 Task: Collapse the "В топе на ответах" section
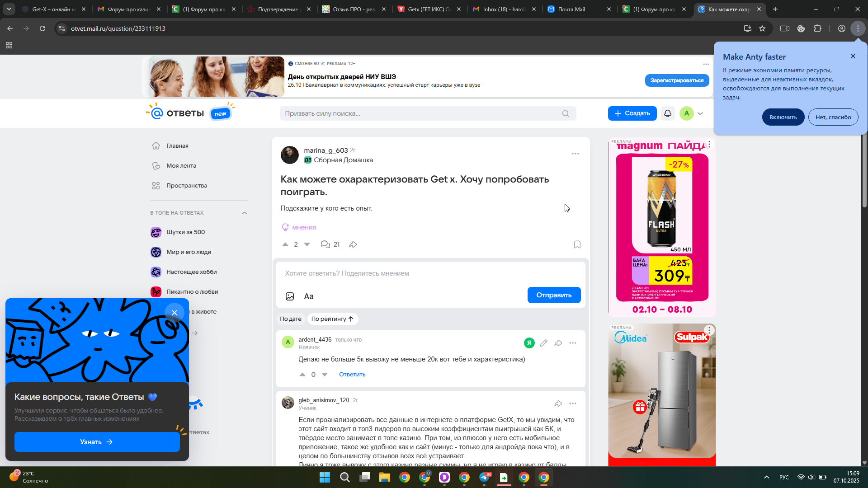tap(245, 213)
